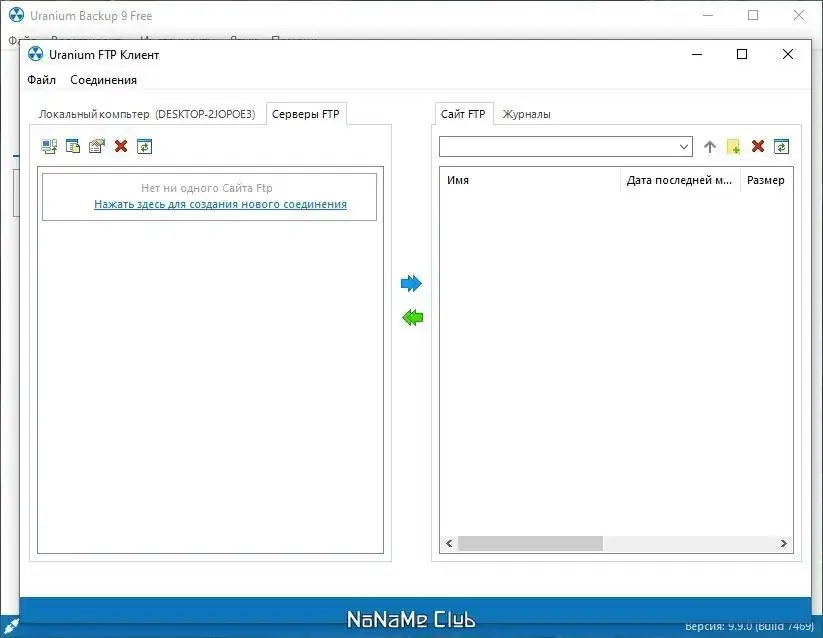Image resolution: width=823 pixels, height=638 pixels.
Task: Open the edit connection properties icon
Action: (x=97, y=146)
